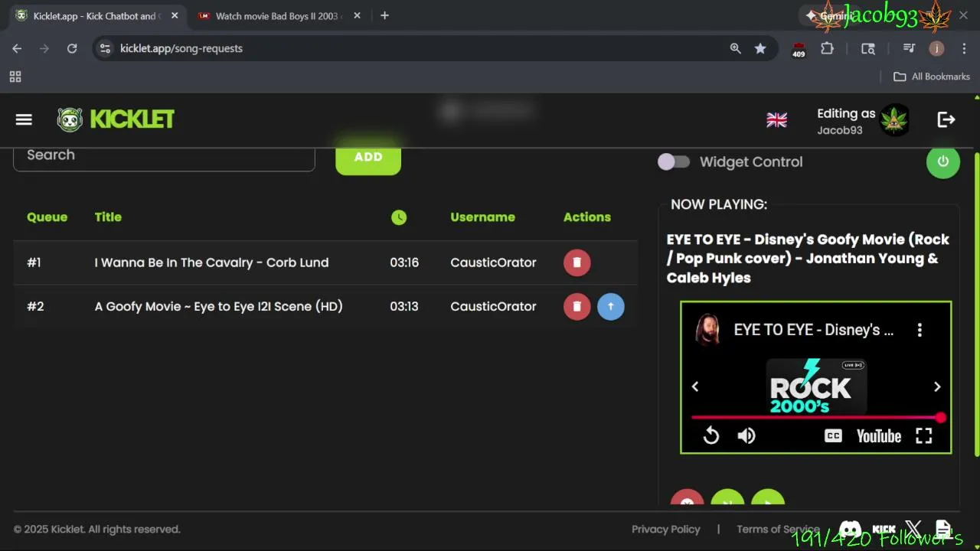This screenshot has width=980, height=551.
Task: Click the Rock 2000's video thumbnail
Action: click(x=816, y=386)
